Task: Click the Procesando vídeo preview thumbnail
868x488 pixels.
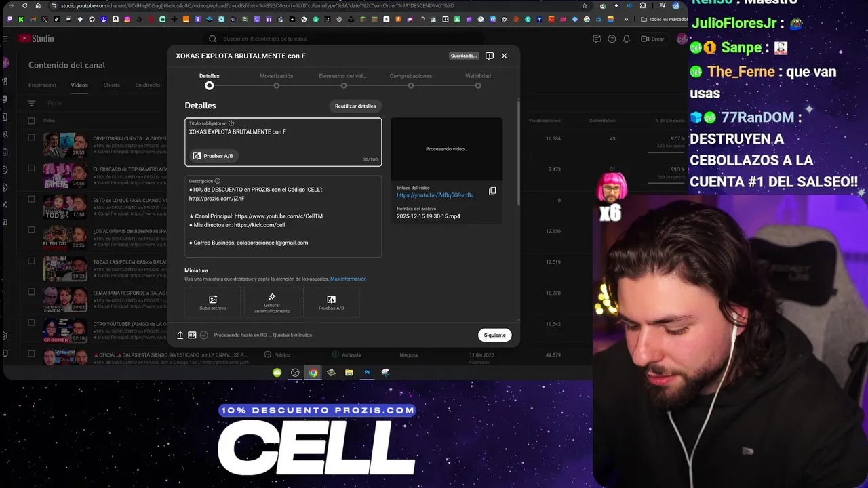Action: click(x=446, y=149)
